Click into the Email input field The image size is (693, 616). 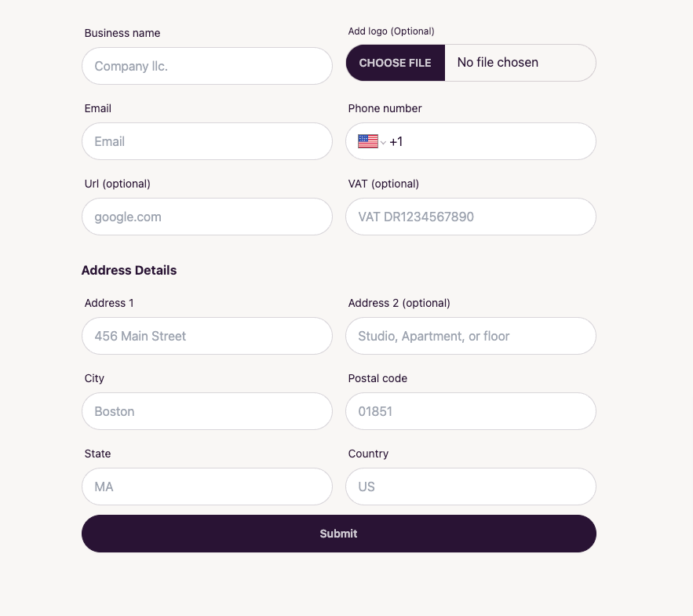coord(207,141)
